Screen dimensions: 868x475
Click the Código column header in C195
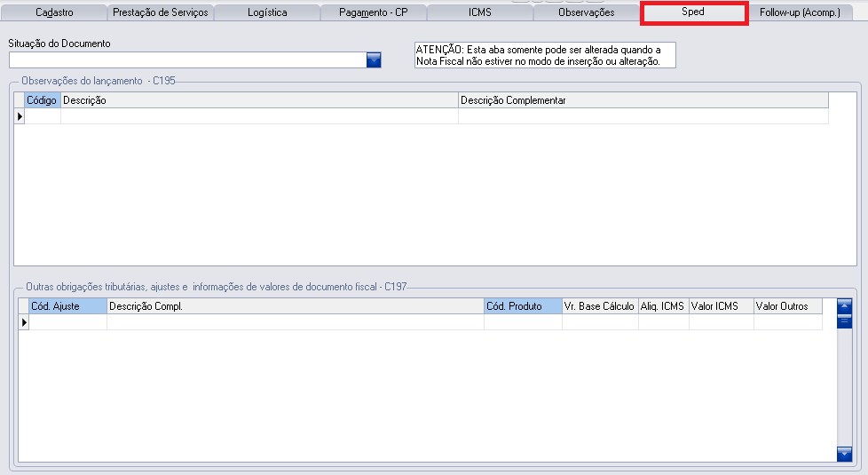[x=42, y=100]
